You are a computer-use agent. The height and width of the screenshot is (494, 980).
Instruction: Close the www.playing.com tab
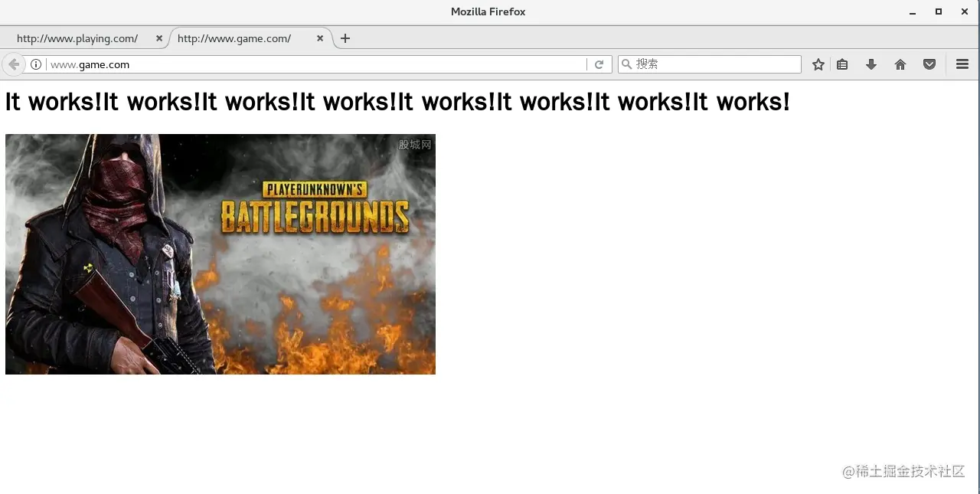[159, 38]
